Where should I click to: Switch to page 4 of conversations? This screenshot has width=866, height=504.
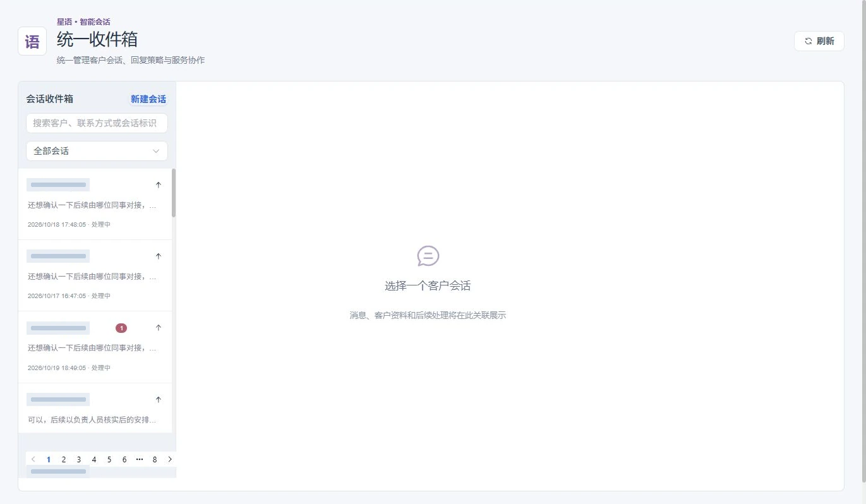click(x=94, y=459)
